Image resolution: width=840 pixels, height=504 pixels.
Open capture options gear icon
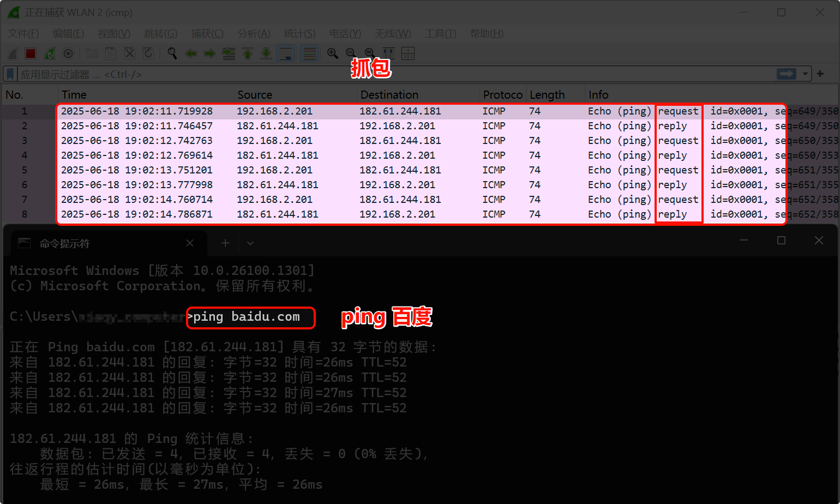point(68,53)
